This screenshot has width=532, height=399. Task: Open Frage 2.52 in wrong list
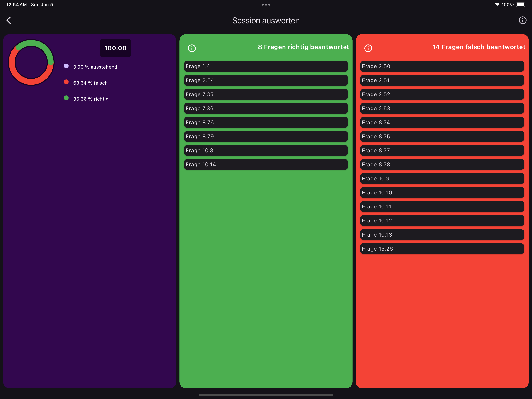click(x=442, y=94)
